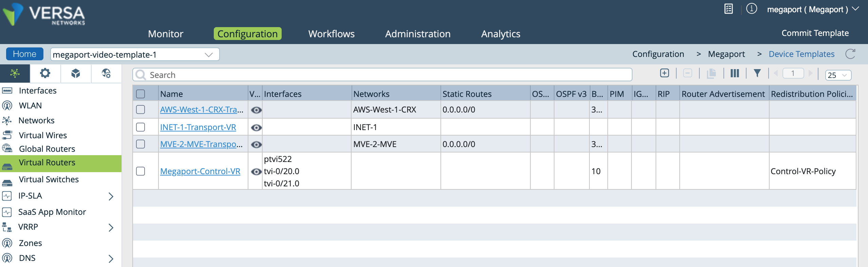Viewport: 868px width, 267px height.
Task: Click the Global Routers sidebar icon
Action: [7, 148]
